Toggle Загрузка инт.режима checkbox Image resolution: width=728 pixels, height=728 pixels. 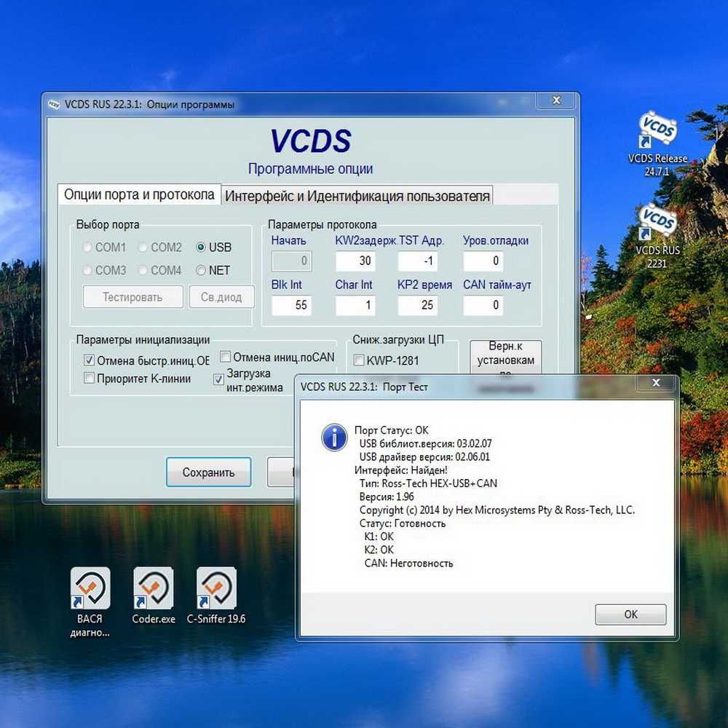click(x=218, y=379)
